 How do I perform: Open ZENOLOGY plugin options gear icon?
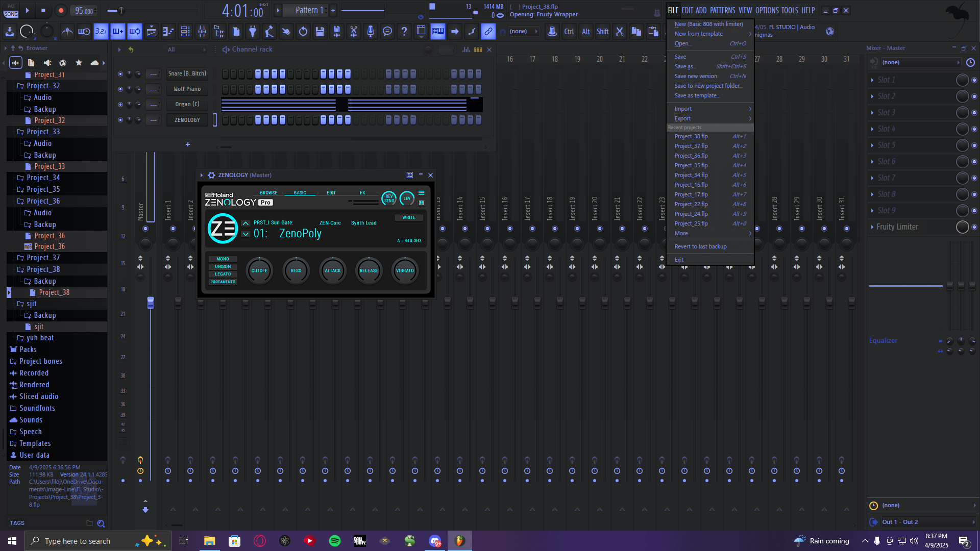click(x=211, y=175)
